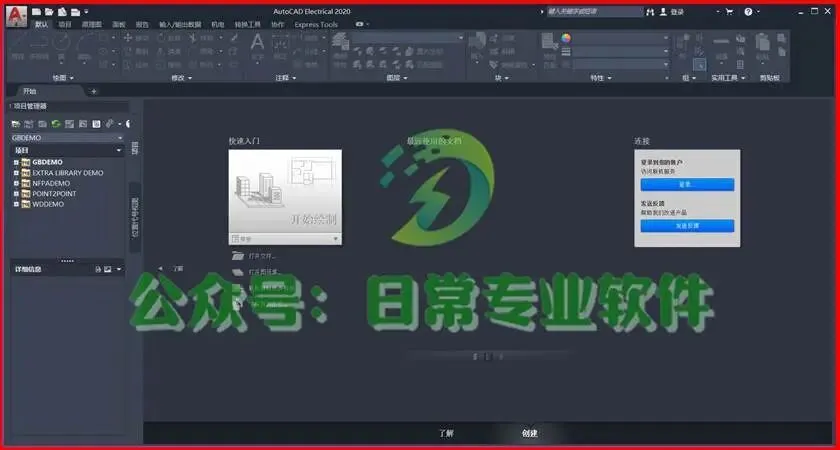This screenshot has height=450, width=840.
Task: Click the help question mark icon
Action: coord(748,12)
